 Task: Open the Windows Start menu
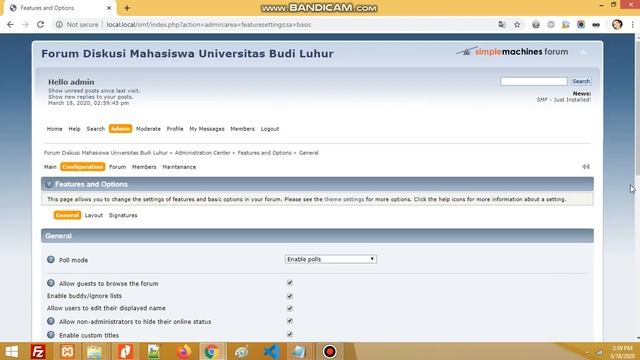pos(11,351)
